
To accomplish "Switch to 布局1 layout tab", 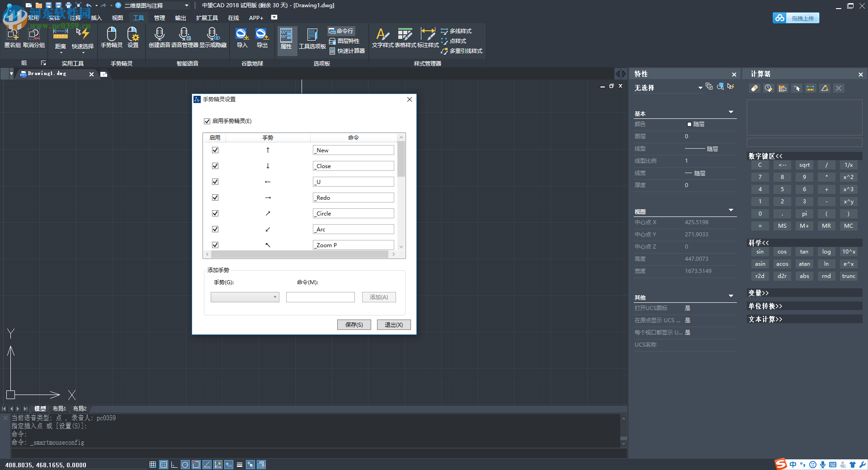I will 59,409.
